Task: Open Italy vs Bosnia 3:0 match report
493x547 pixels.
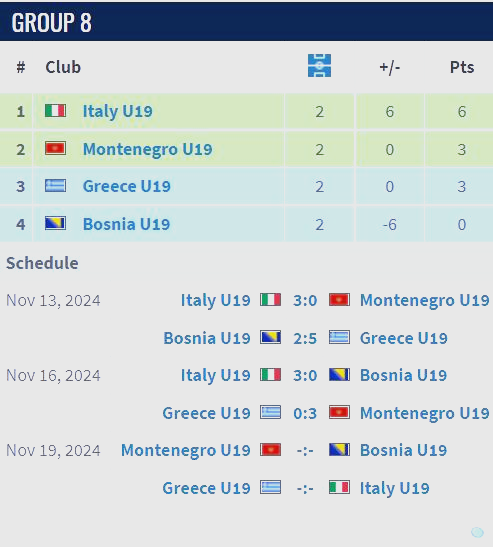Action: [x=305, y=376]
